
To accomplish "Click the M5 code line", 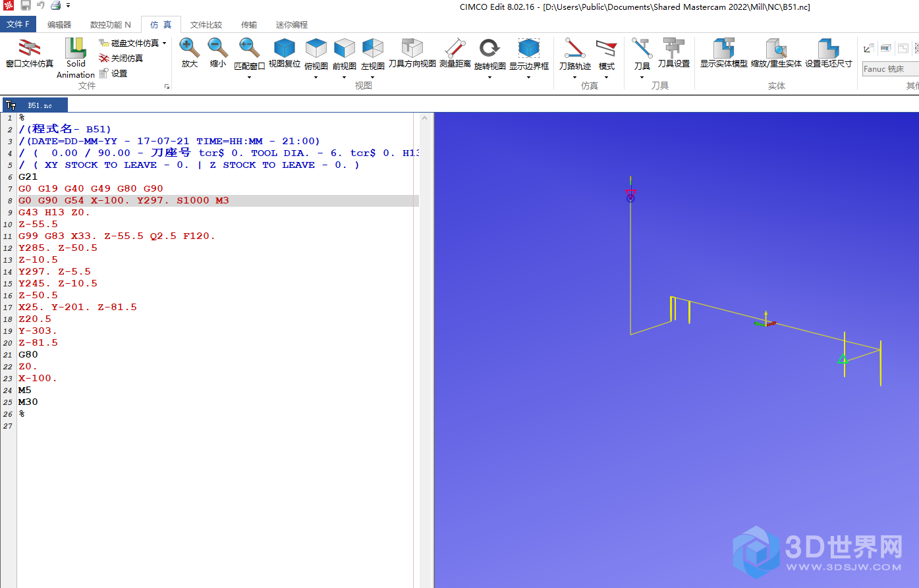I will [x=25, y=390].
